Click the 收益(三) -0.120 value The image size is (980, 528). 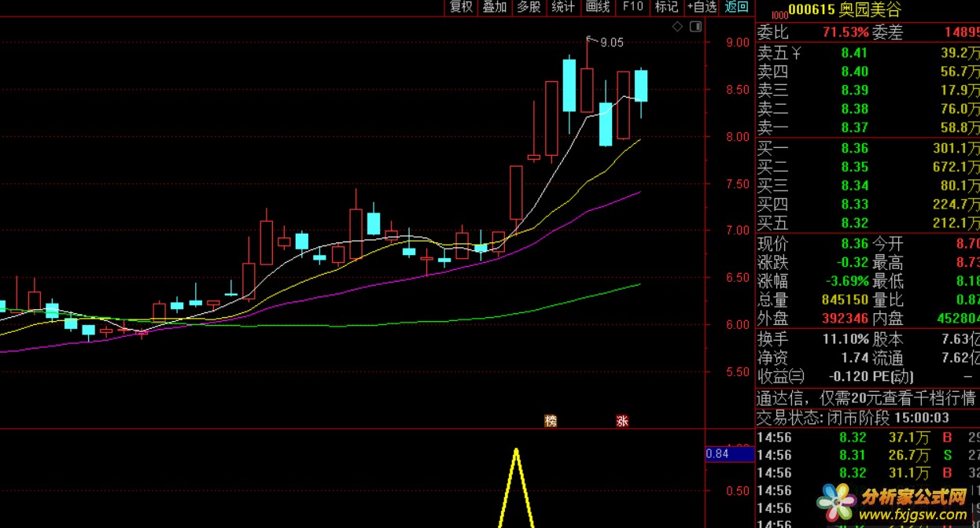coord(849,377)
